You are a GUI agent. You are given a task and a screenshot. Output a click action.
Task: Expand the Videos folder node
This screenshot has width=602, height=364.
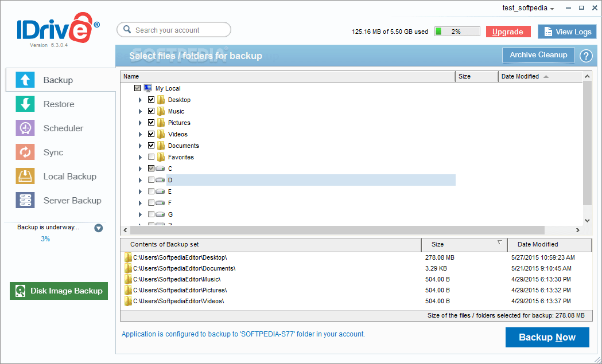pos(140,135)
